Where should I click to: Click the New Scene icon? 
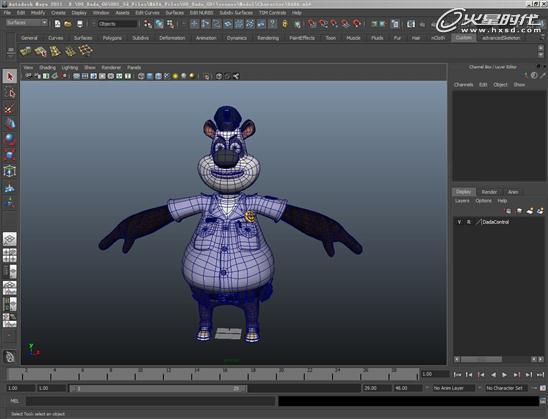pyautogui.click(x=57, y=24)
